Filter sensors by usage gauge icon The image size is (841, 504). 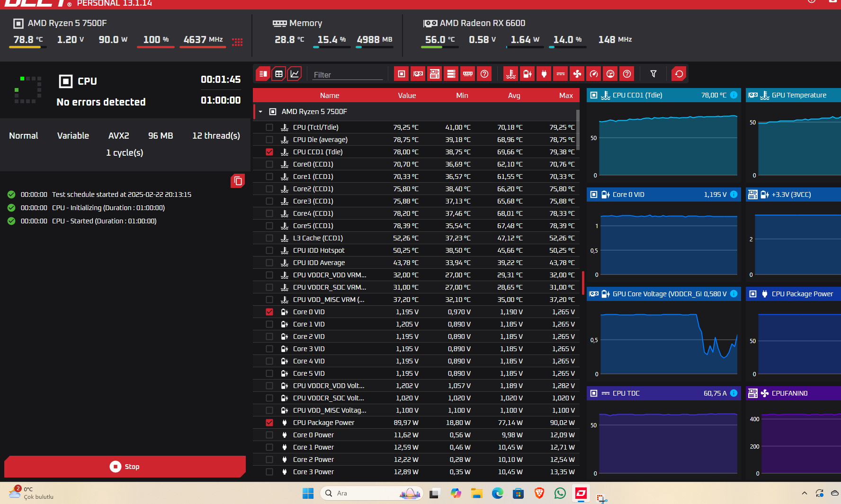tap(610, 74)
